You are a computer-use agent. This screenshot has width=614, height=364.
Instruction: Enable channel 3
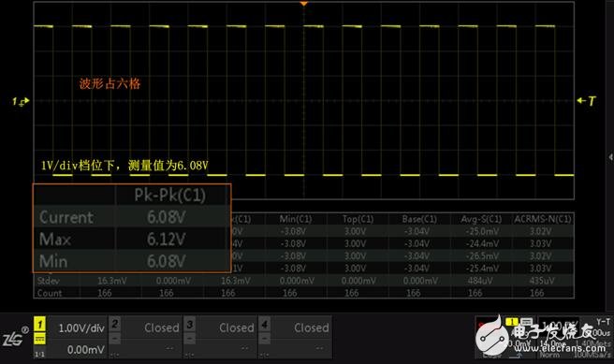189,324
